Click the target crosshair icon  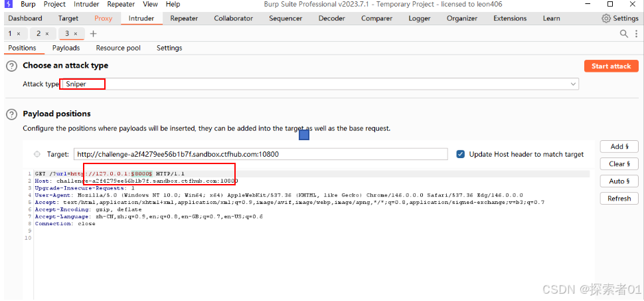coord(37,154)
